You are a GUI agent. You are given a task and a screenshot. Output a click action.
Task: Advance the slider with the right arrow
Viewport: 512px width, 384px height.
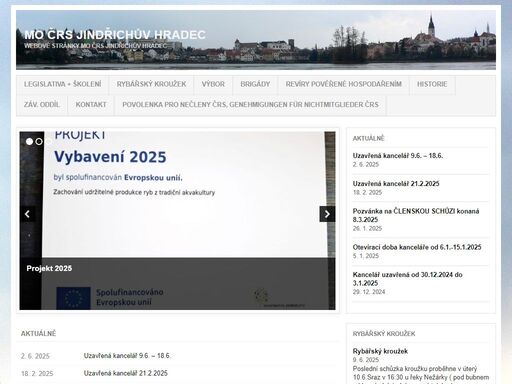point(327,214)
